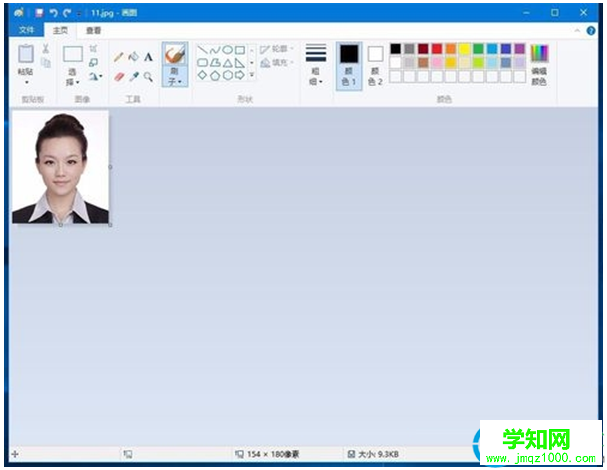Open the Help question mark icon
The image size is (607, 470).
coord(591,31)
